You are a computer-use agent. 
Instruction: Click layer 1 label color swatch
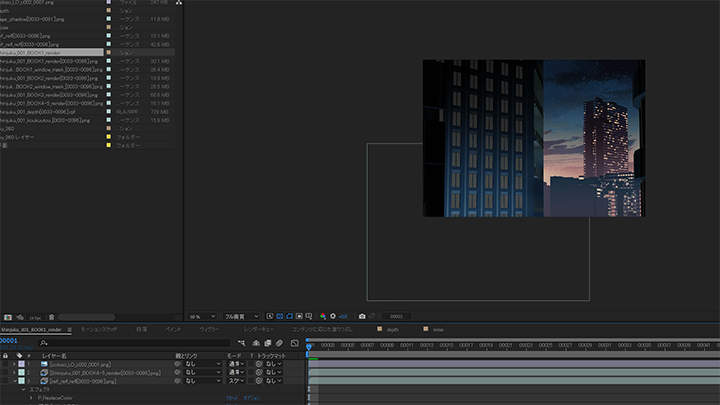(x=21, y=365)
